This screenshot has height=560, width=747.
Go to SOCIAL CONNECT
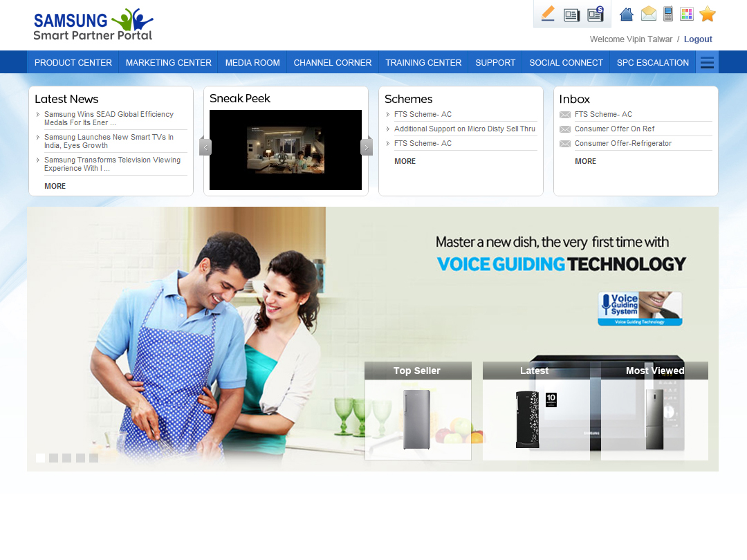coord(566,62)
